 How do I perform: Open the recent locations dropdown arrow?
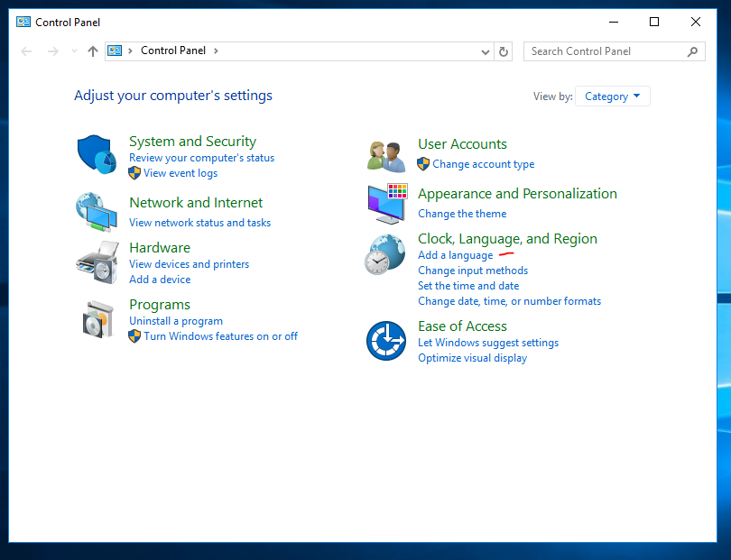click(74, 50)
